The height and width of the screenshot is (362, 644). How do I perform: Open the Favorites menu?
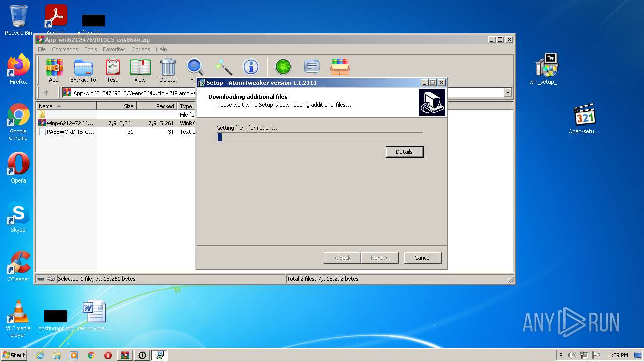(x=114, y=49)
